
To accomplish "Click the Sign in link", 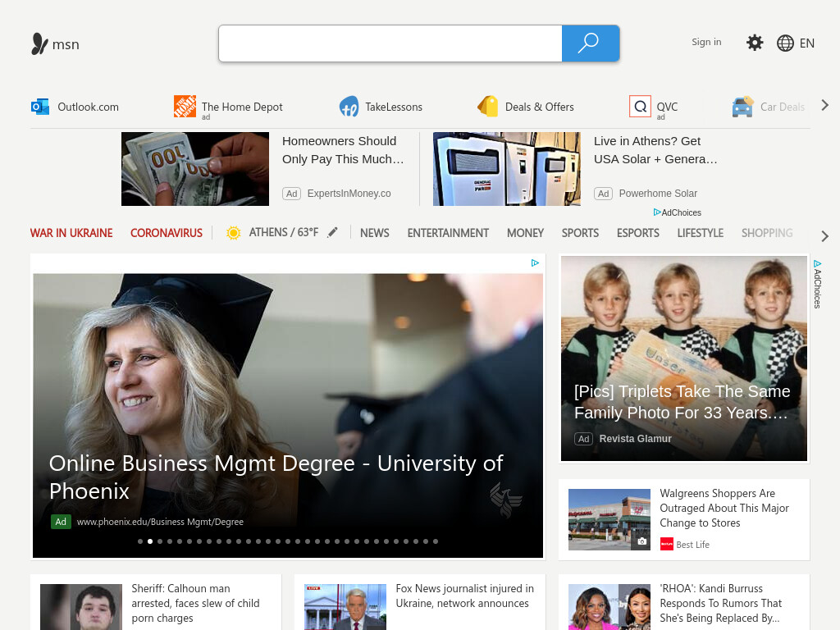I will [x=706, y=42].
